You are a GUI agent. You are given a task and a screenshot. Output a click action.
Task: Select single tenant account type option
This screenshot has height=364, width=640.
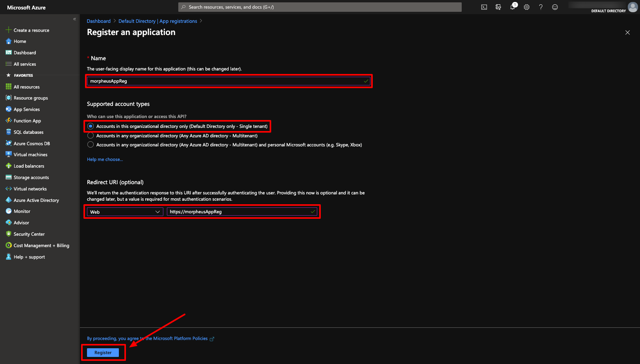[x=90, y=126]
